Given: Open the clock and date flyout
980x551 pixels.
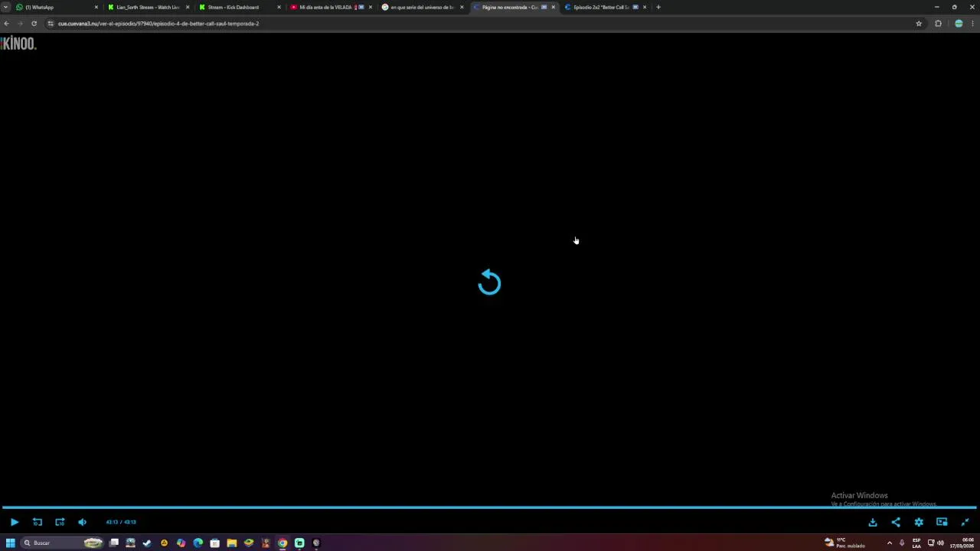Looking at the screenshot, I should click(962, 543).
